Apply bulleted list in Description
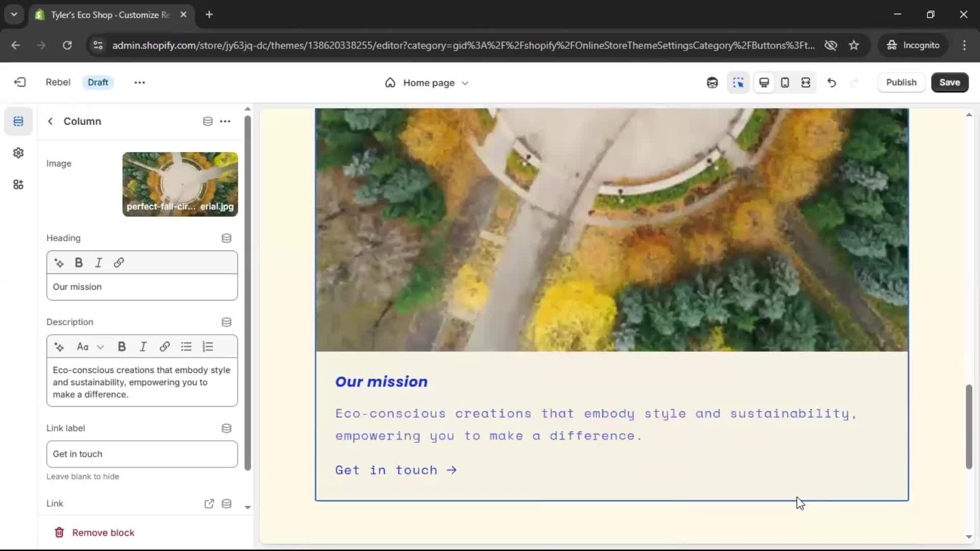 point(186,347)
